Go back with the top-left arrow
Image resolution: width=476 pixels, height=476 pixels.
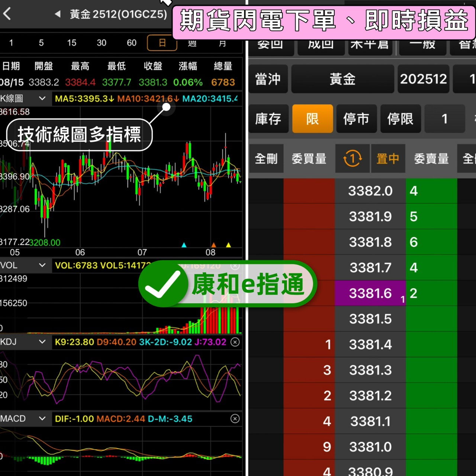point(7,14)
